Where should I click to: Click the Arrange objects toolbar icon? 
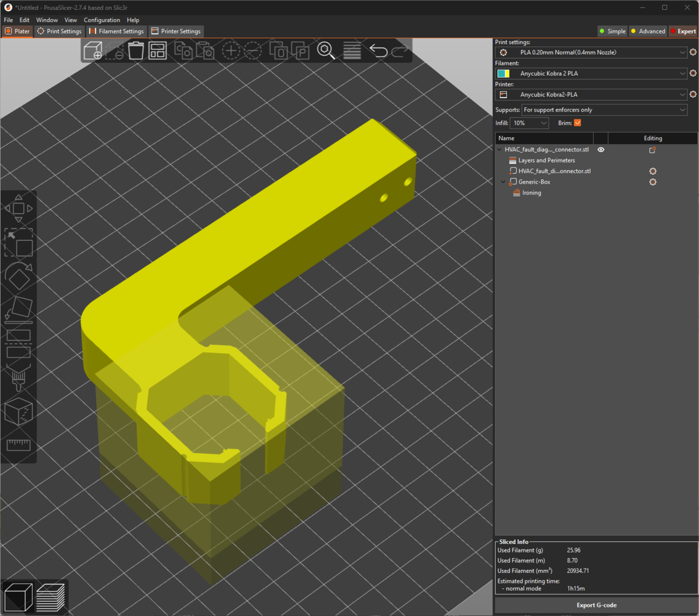coord(158,51)
